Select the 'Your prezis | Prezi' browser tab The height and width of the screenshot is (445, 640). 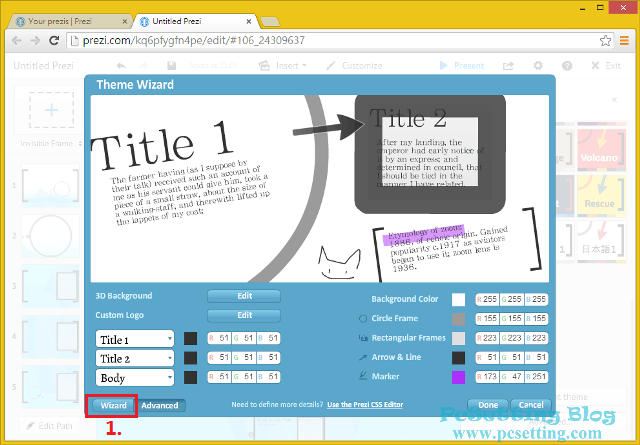65,18
